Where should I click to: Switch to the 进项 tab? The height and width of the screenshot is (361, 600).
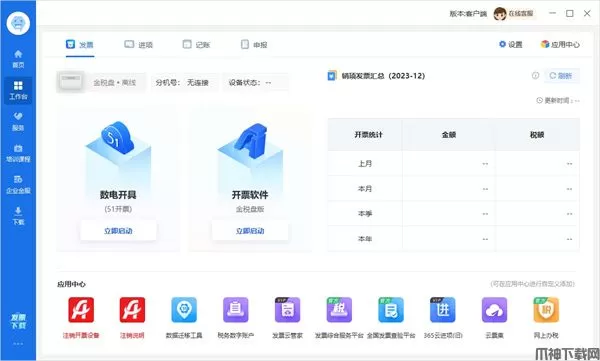[139, 45]
